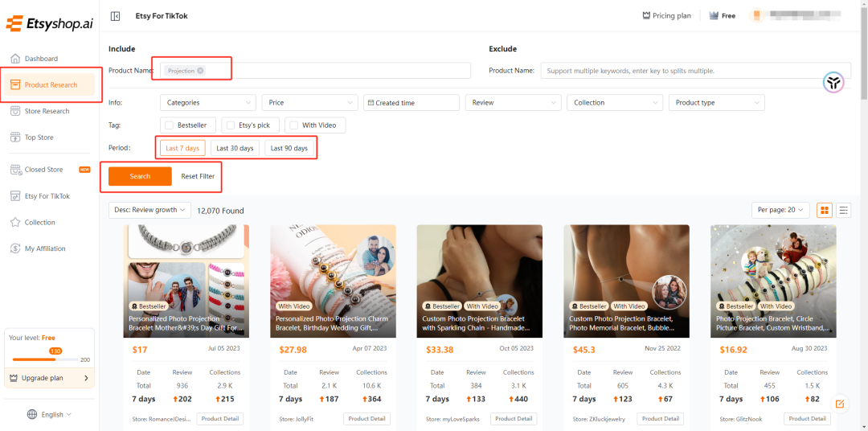Open the Price dropdown
Screen dimensions: 868x431
tap(310, 102)
